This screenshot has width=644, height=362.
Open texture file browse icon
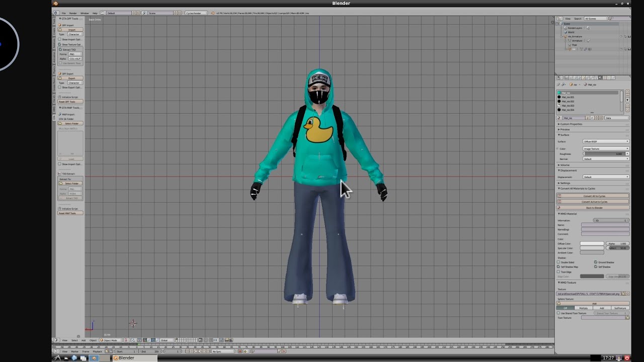pos(623,294)
